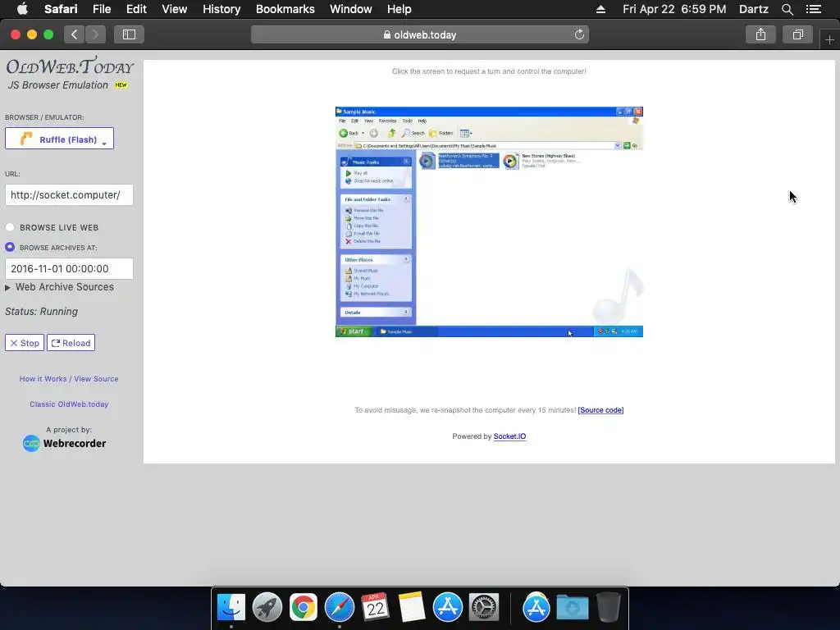This screenshot has height=630, width=840.
Task: Open the Safari share button
Action: click(x=760, y=34)
